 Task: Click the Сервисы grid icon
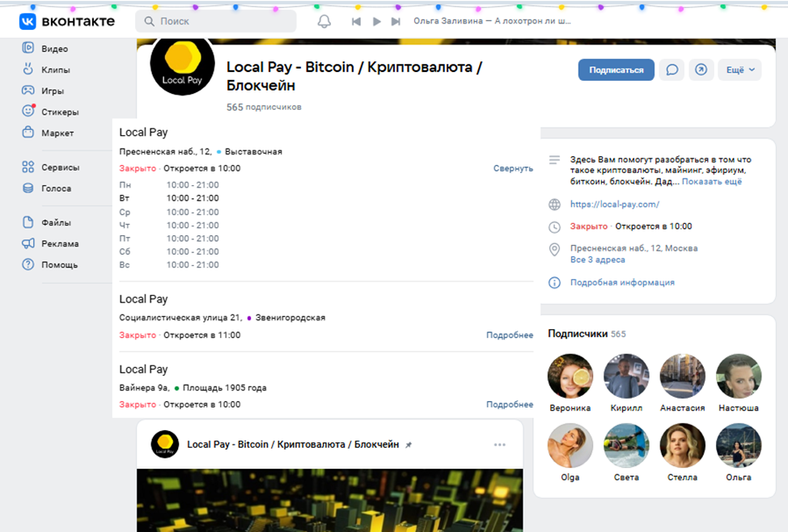[x=28, y=167]
